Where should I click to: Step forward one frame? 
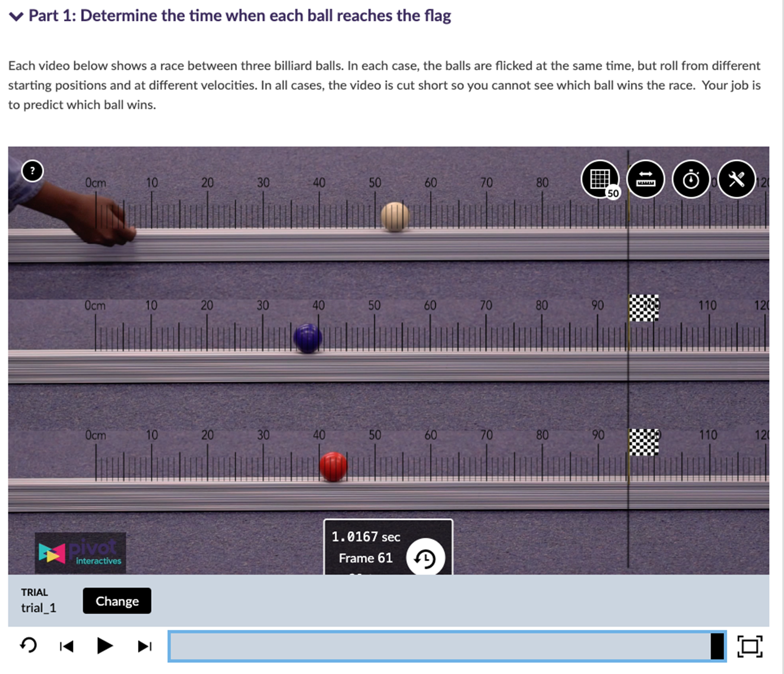pos(144,646)
